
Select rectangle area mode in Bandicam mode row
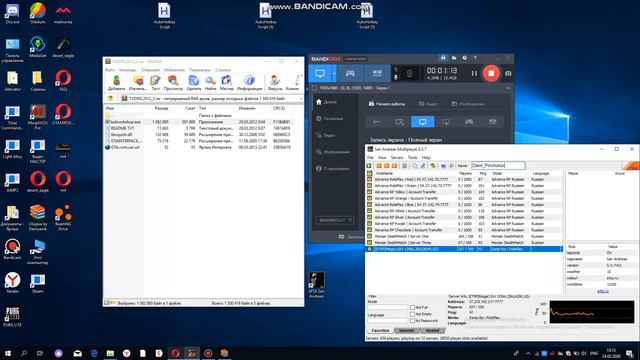(x=399, y=122)
